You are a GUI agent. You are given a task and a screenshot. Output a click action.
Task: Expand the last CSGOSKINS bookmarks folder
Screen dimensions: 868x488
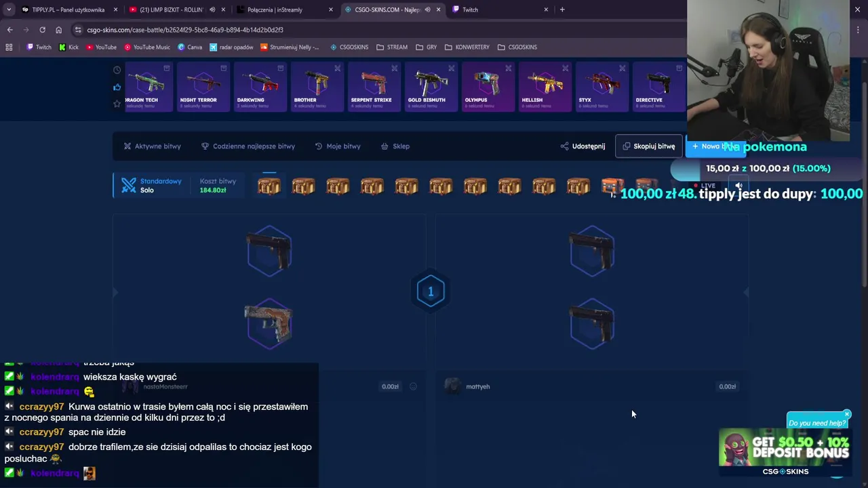point(517,47)
